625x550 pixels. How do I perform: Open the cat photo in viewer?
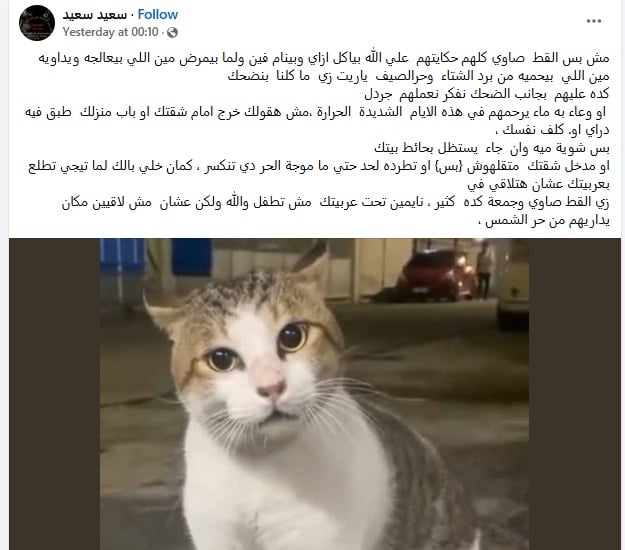pos(314,394)
